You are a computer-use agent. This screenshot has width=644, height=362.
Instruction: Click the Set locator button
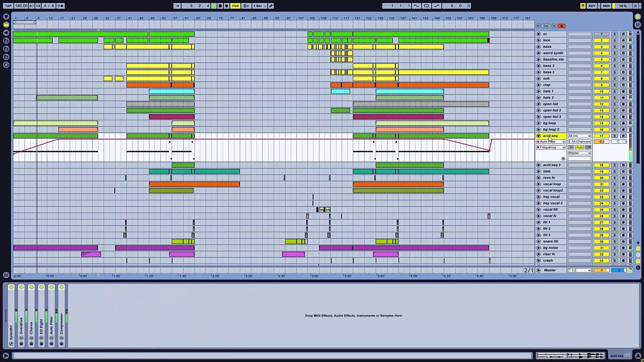point(546,26)
